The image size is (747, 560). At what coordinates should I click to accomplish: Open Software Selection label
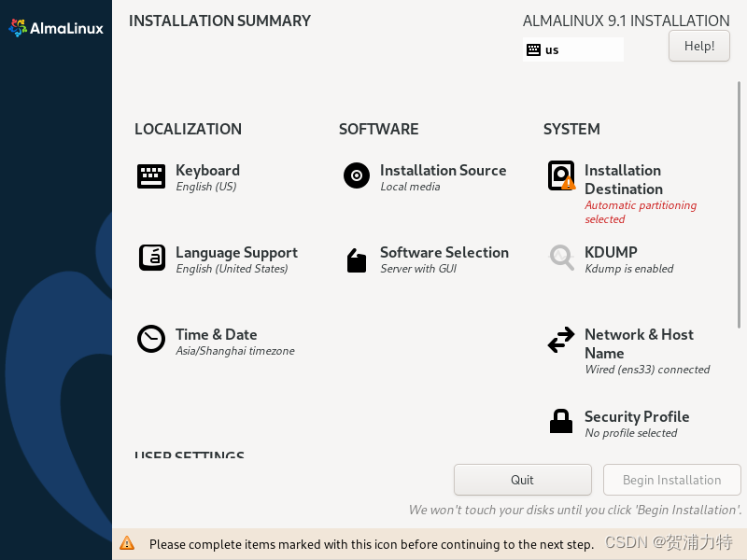tap(444, 252)
